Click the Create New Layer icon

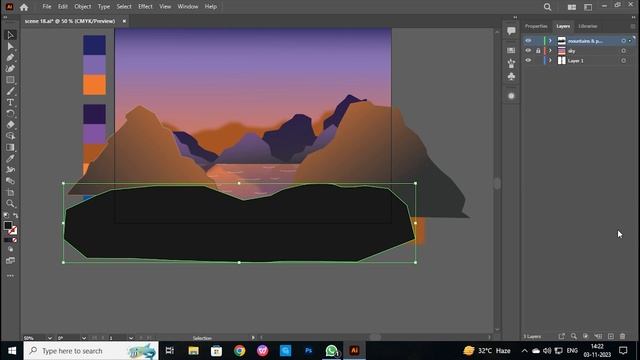[x=611, y=336]
